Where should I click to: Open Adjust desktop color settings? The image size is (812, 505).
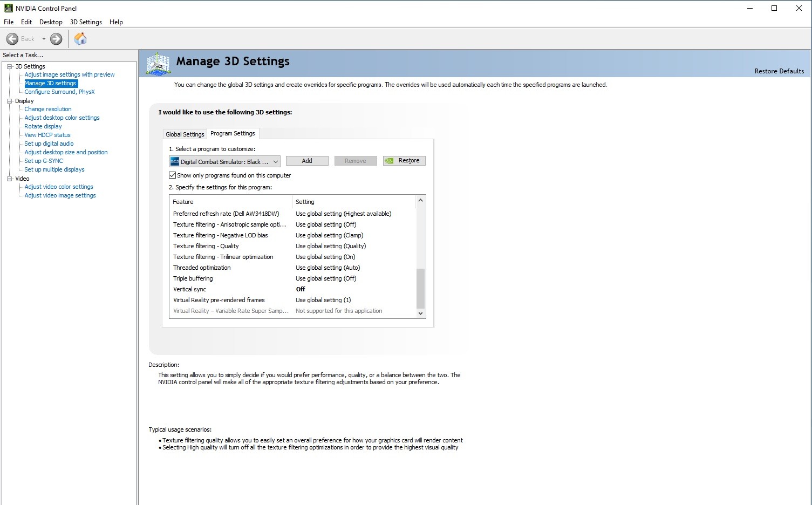(x=62, y=118)
